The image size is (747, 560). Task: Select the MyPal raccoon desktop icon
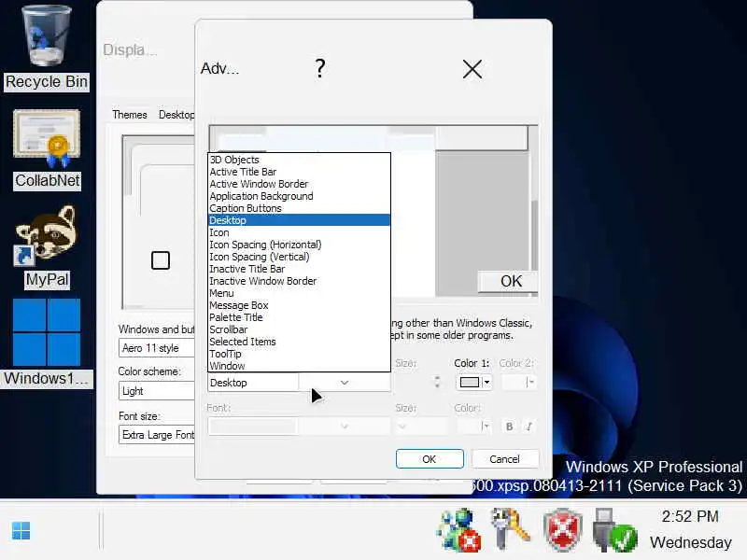47,247
